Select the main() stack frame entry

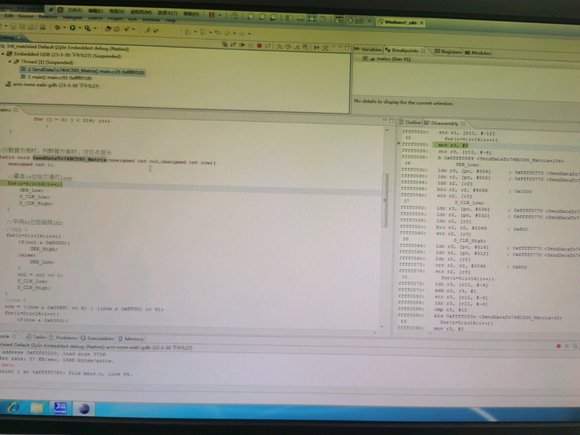pyautogui.click(x=57, y=78)
